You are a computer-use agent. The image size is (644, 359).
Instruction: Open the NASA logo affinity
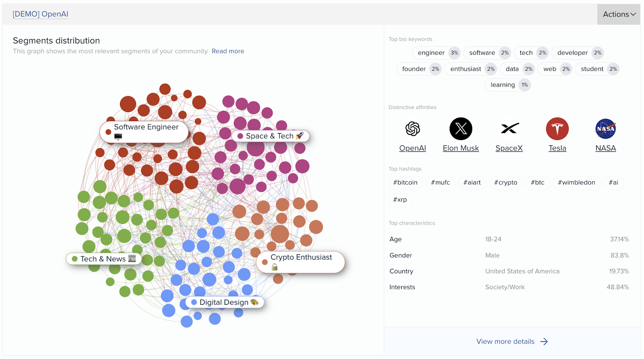[605, 129]
